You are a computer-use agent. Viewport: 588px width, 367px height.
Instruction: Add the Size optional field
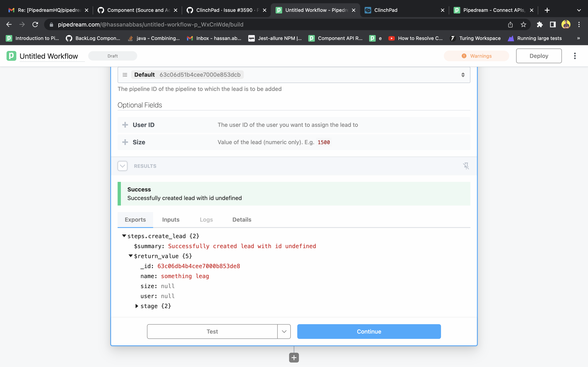click(x=125, y=142)
